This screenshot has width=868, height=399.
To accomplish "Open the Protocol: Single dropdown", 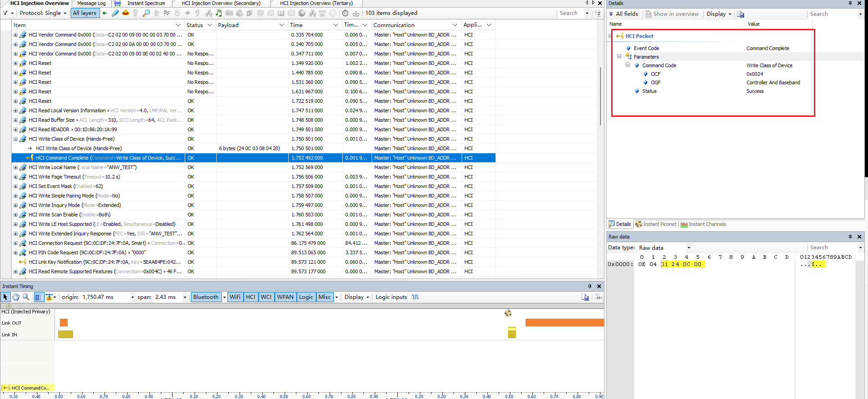I will click(42, 13).
